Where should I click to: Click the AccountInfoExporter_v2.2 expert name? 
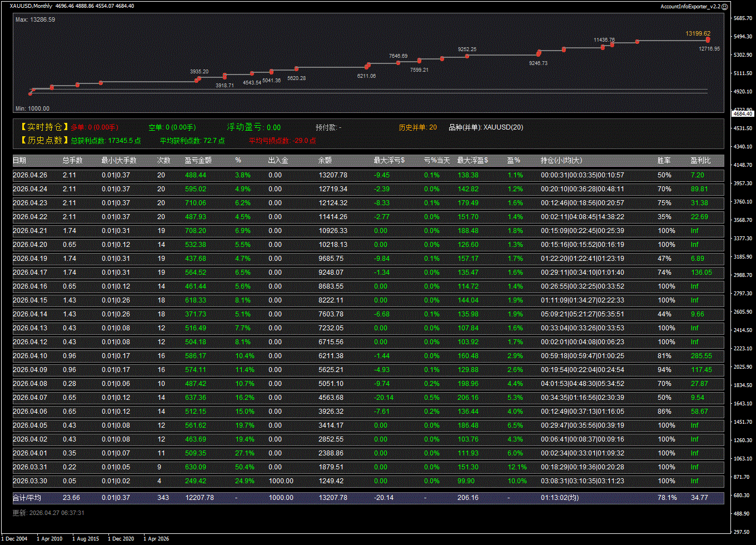tap(690, 6)
